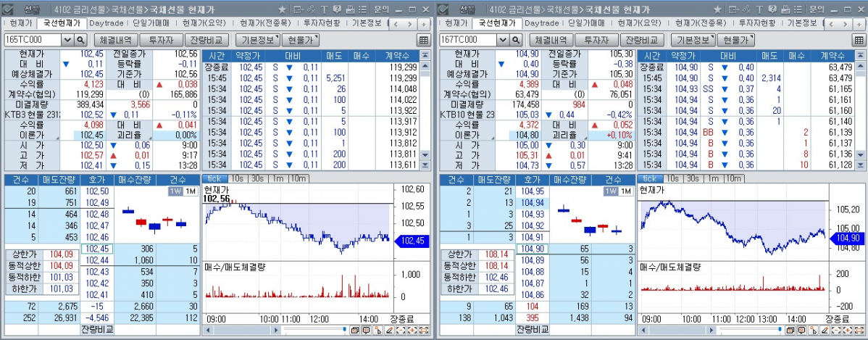The height and width of the screenshot is (340, 868).
Task: Open 현재가(요약) tab in left window
Action: [203, 23]
